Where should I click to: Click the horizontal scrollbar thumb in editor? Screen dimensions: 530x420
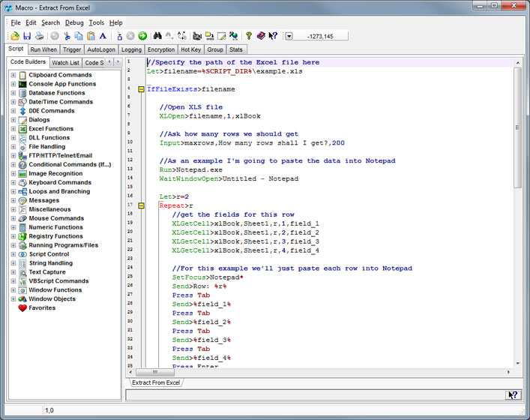[x=155, y=372]
